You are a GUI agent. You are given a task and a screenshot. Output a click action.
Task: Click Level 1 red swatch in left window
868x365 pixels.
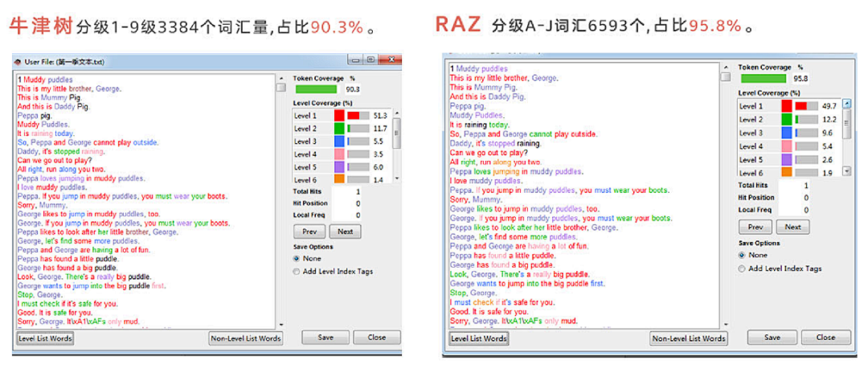[x=339, y=116]
